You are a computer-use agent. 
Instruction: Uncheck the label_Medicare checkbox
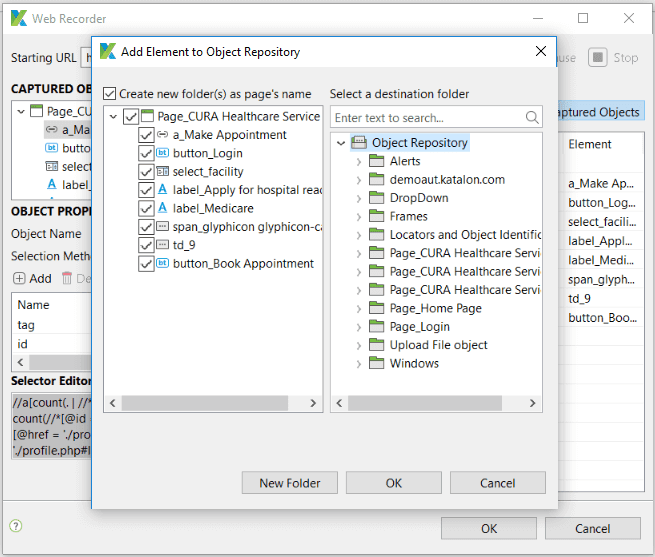(x=146, y=208)
